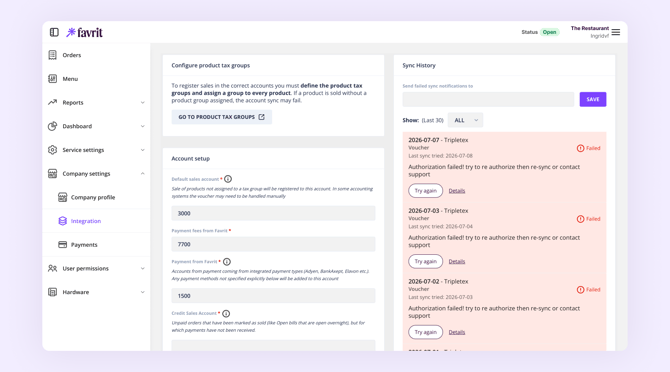Click info icon next to Payment from Favrit

coord(227,262)
